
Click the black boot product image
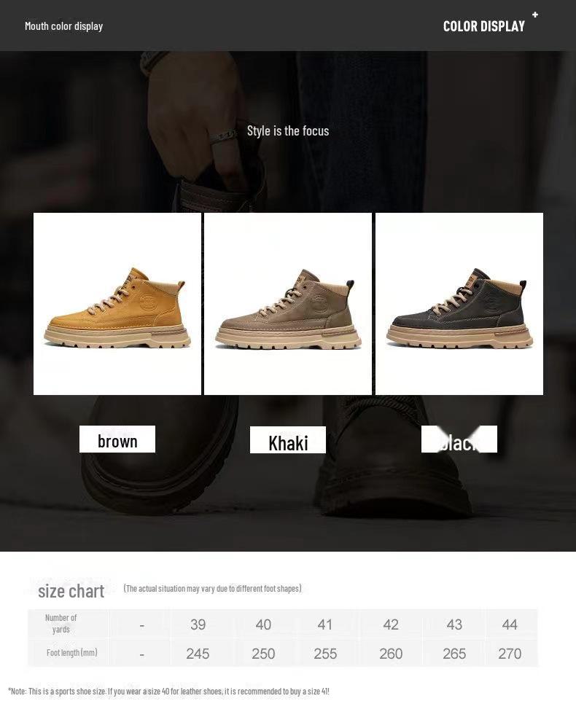click(459, 304)
